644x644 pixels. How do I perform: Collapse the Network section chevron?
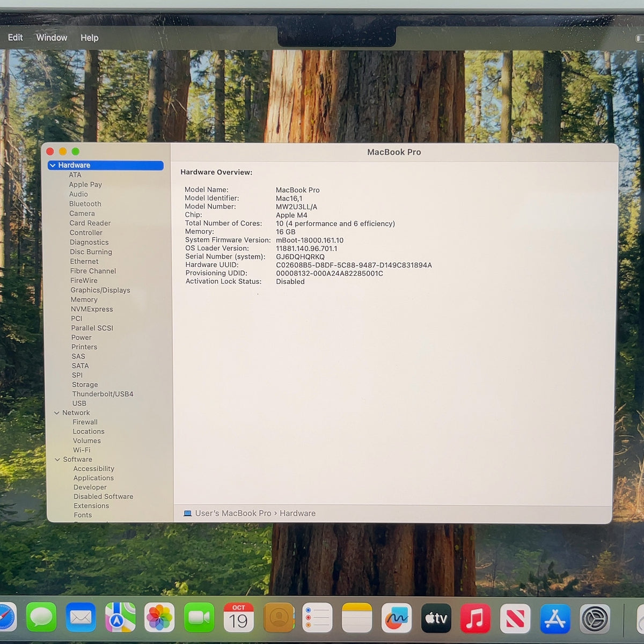click(x=57, y=413)
